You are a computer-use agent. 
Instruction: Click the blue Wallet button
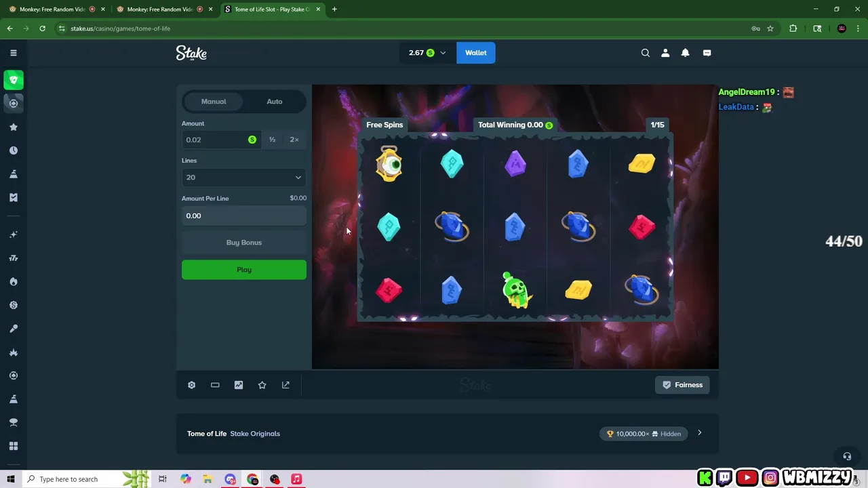476,53
